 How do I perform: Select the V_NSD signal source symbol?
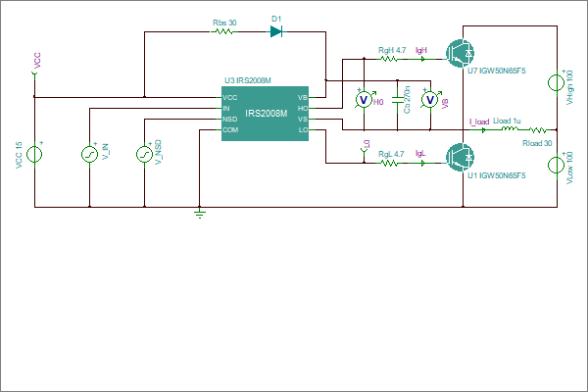(144, 154)
